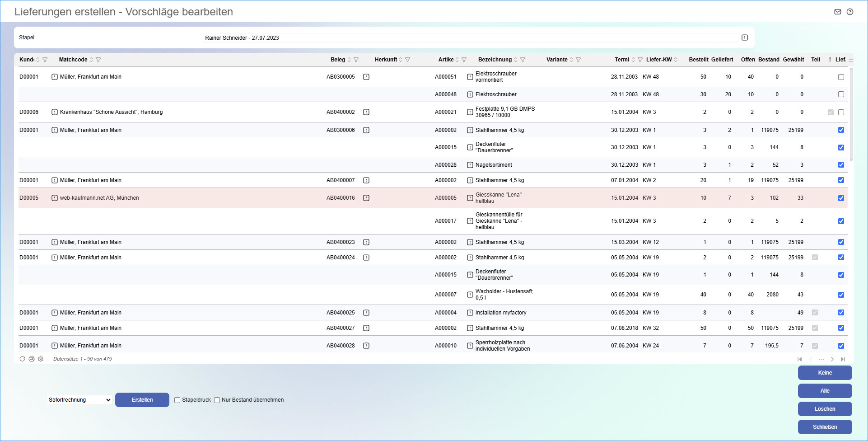Go to the first page of records
Viewport: 868px width, 441px height.
(800, 359)
